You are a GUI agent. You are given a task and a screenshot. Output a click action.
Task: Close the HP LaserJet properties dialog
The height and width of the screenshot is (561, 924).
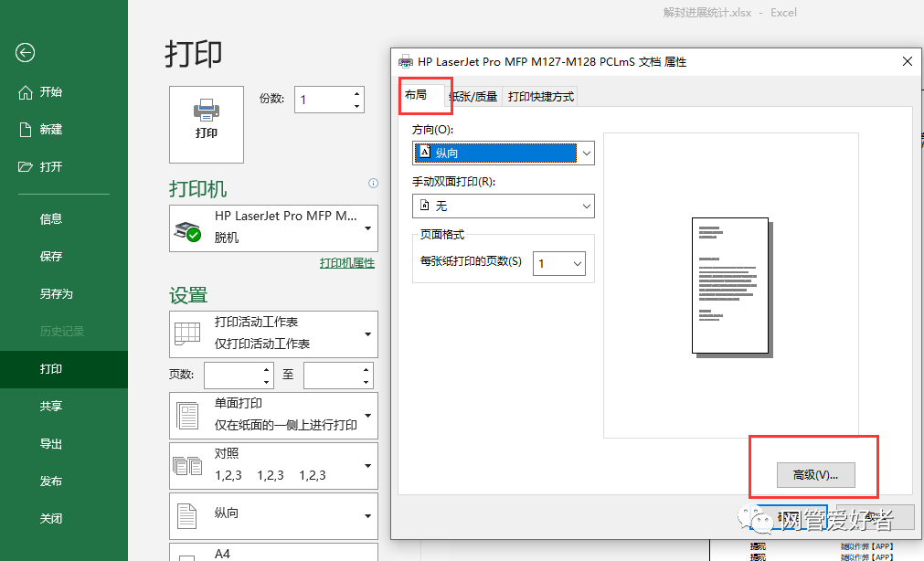click(908, 61)
